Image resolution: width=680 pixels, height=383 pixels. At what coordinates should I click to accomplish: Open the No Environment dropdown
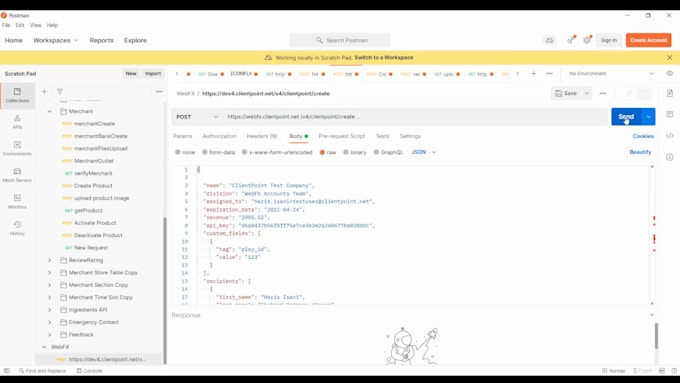point(611,74)
